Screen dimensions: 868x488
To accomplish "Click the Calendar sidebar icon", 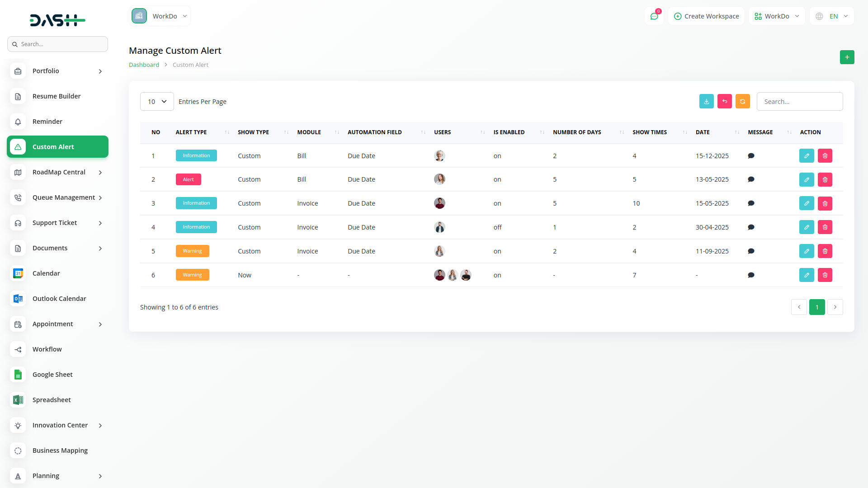I will click(18, 273).
